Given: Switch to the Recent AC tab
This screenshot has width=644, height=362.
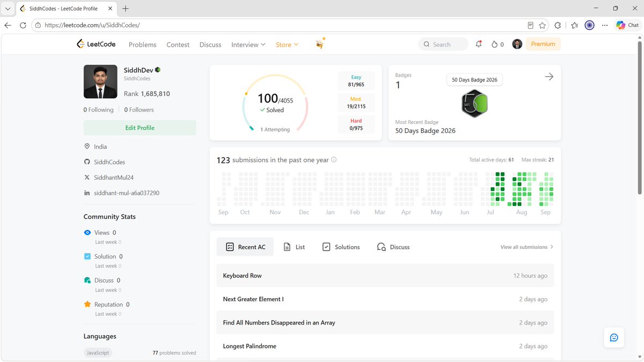Looking at the screenshot, I should 245,247.
